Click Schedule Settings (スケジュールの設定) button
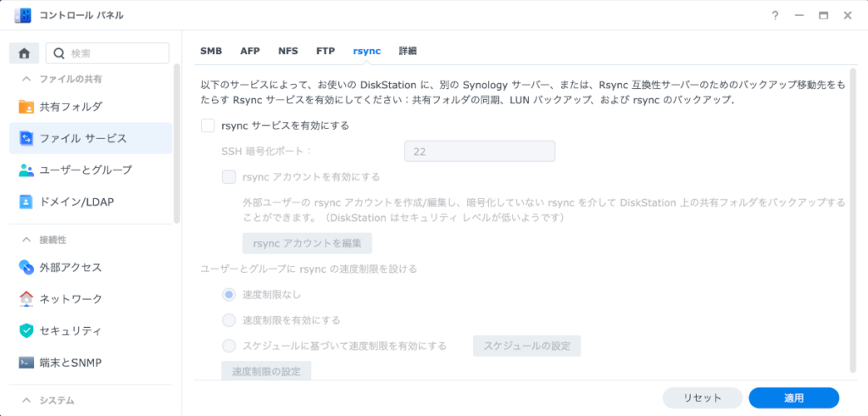868x416 pixels. pyautogui.click(x=526, y=346)
